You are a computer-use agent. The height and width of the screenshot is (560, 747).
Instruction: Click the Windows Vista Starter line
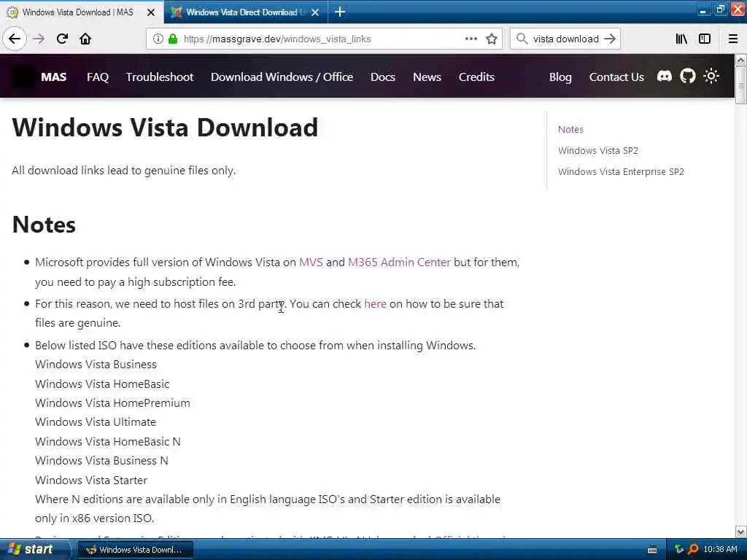[x=91, y=480]
